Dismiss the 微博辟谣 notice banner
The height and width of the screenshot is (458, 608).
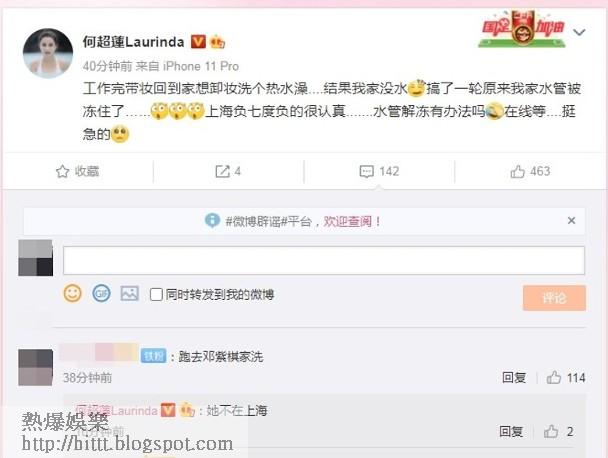point(571,221)
